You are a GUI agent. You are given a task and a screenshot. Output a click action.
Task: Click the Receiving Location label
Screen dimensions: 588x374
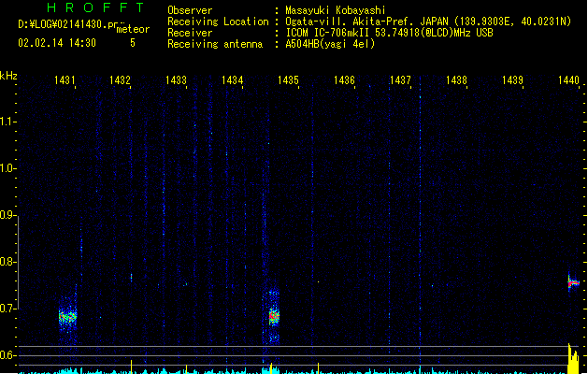[x=218, y=22]
